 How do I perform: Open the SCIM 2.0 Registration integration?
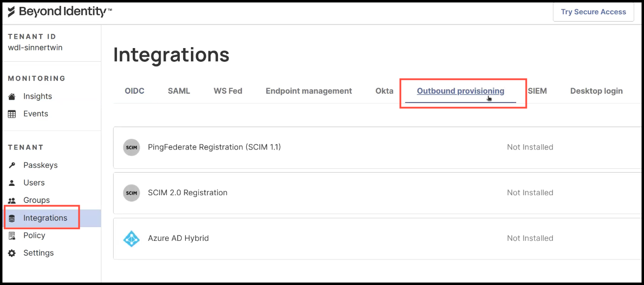click(x=188, y=193)
